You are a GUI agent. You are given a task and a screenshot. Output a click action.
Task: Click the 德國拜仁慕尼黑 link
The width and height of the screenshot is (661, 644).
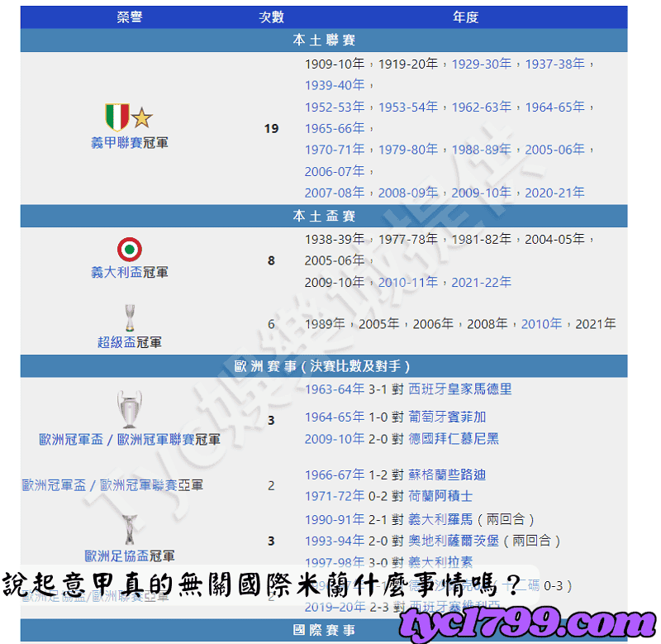454,439
